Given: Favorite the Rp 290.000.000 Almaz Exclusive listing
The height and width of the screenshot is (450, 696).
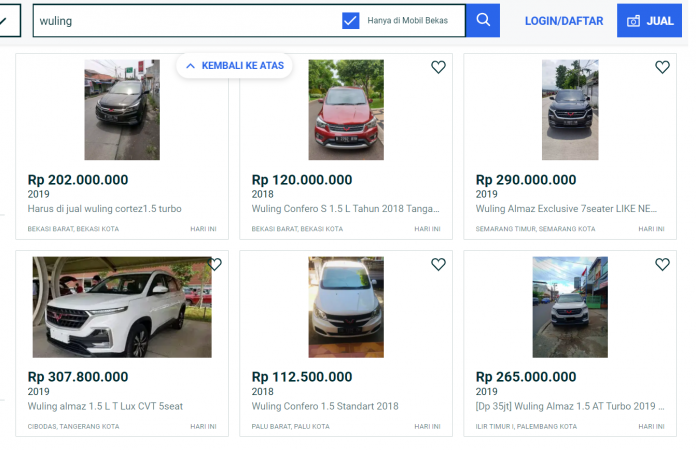Looking at the screenshot, I should pos(662,67).
